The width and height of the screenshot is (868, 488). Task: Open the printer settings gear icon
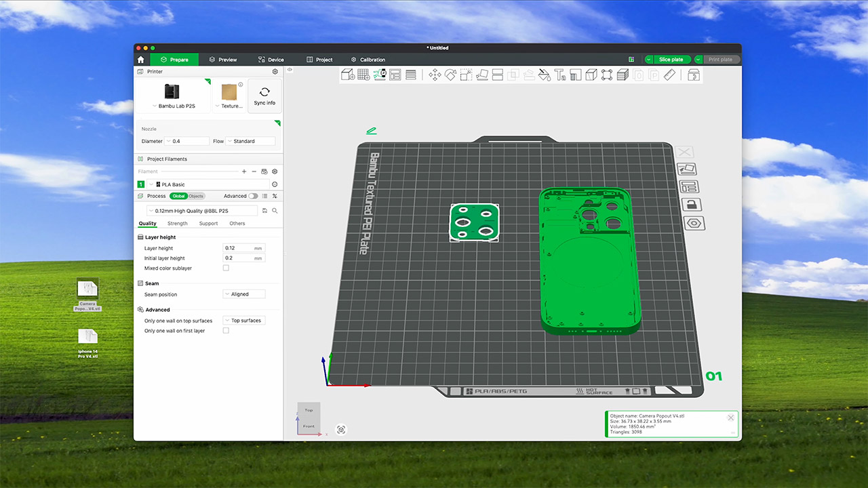275,71
